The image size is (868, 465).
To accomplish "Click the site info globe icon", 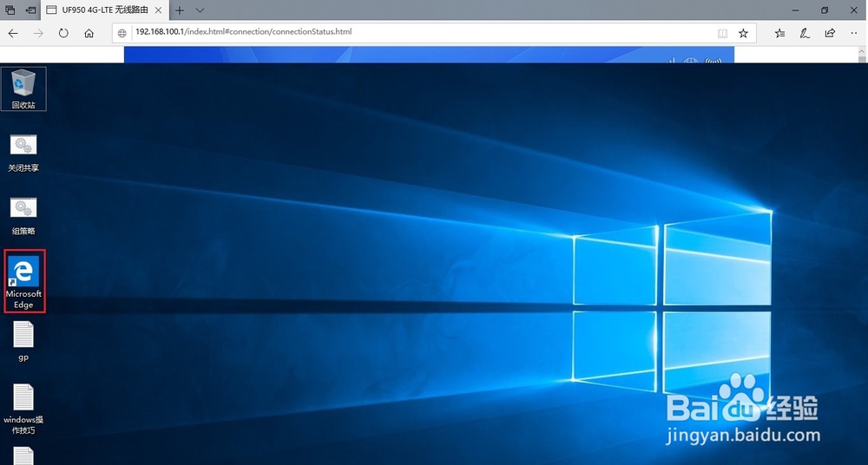I will pyautogui.click(x=122, y=33).
